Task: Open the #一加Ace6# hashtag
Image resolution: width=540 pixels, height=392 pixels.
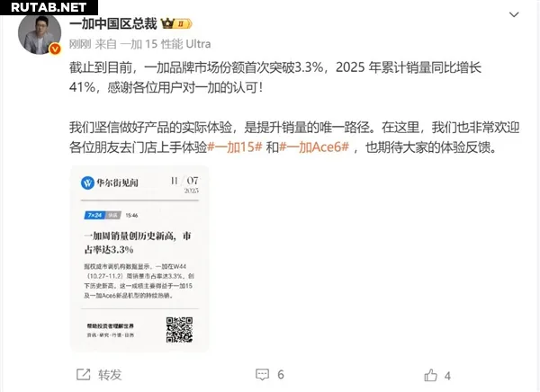Action: coord(314,147)
